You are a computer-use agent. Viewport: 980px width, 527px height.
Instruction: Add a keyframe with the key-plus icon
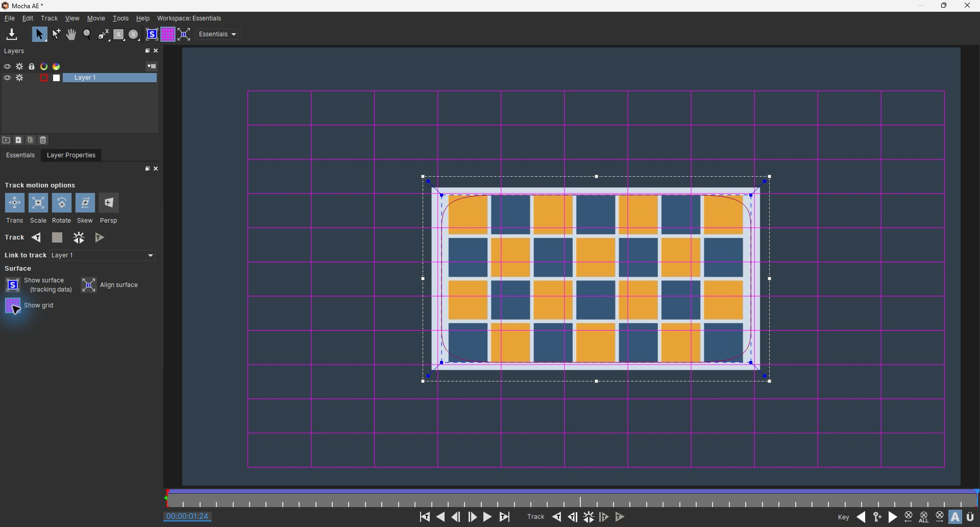click(877, 517)
